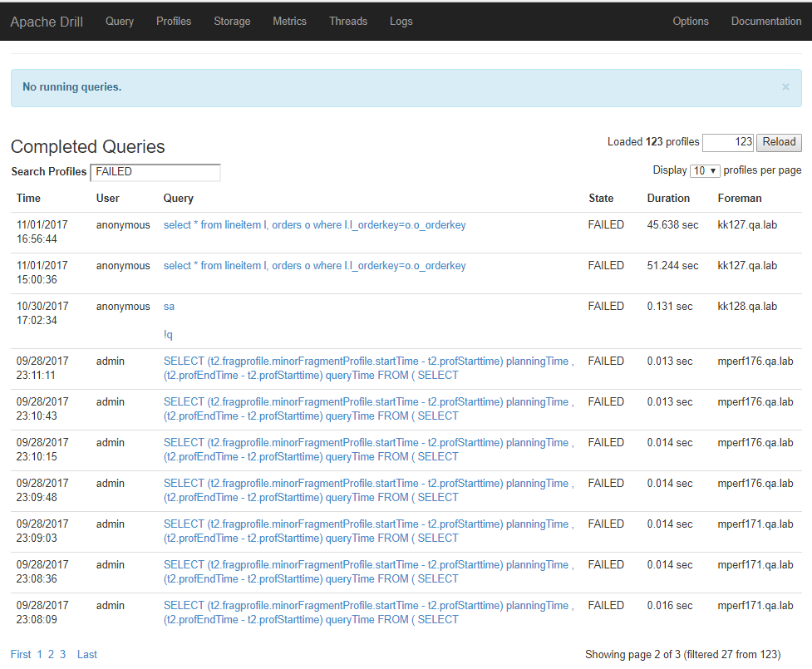The height and width of the screenshot is (669, 812).
Task: Select the kk128.qa.lab foreman cell
Action: click(747, 307)
